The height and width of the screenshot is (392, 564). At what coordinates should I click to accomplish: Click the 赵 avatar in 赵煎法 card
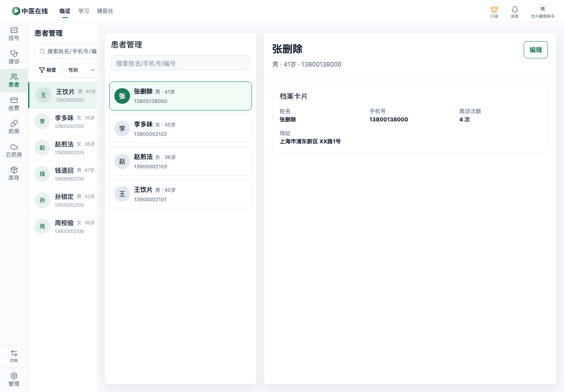pyautogui.click(x=122, y=161)
